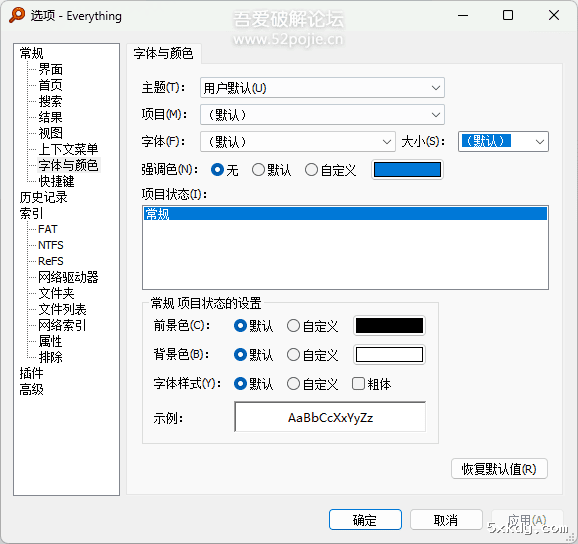Open the 主题 theme dropdown
The image size is (578, 544).
[x=322, y=88]
